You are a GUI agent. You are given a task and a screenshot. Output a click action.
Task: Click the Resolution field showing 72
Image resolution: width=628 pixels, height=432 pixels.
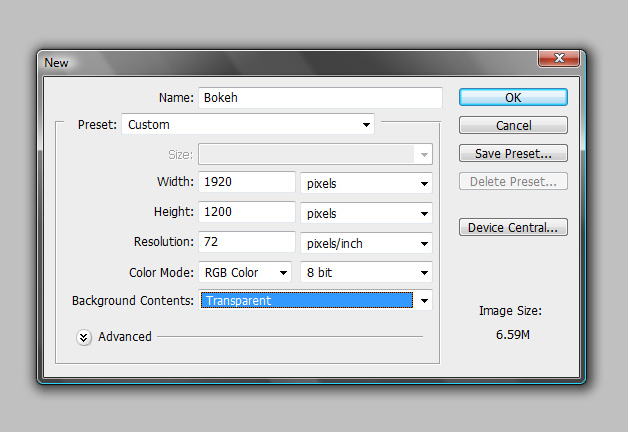click(x=247, y=242)
